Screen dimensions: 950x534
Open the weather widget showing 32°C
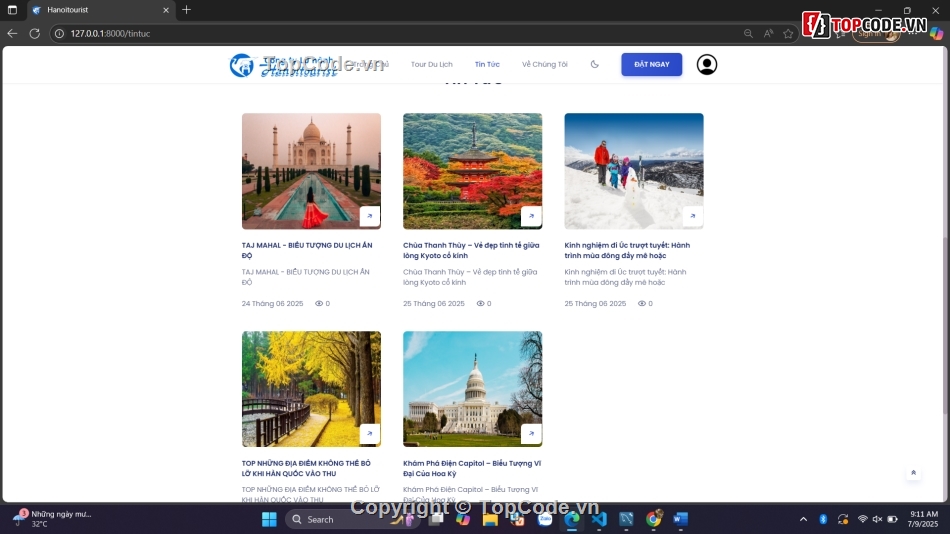click(x=53, y=519)
